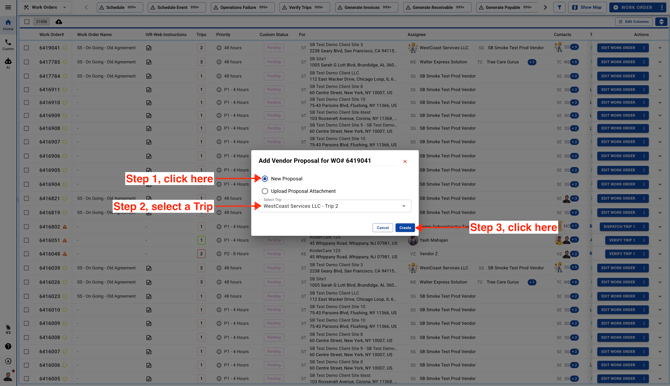
Task: Show next tabs with right chevron
Action: coord(545,7)
